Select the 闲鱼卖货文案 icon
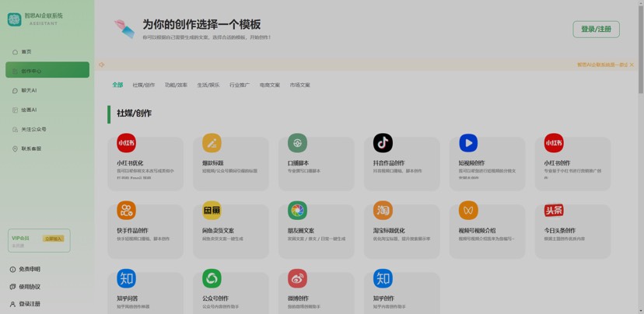The height and width of the screenshot is (314, 644). pyautogui.click(x=212, y=211)
